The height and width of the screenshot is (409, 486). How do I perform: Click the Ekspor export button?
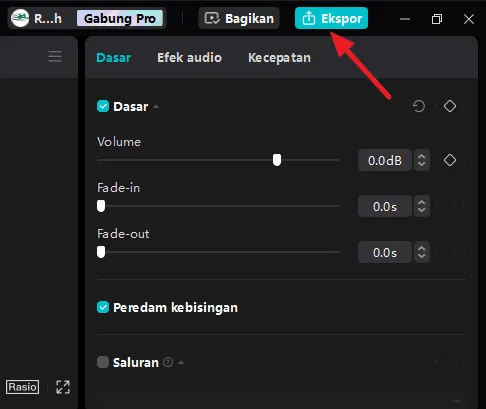331,18
